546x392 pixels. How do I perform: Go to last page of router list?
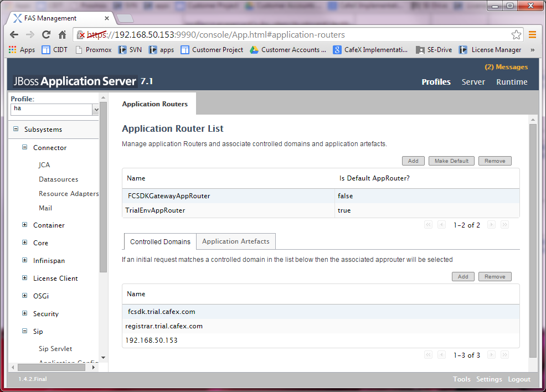[x=504, y=225]
